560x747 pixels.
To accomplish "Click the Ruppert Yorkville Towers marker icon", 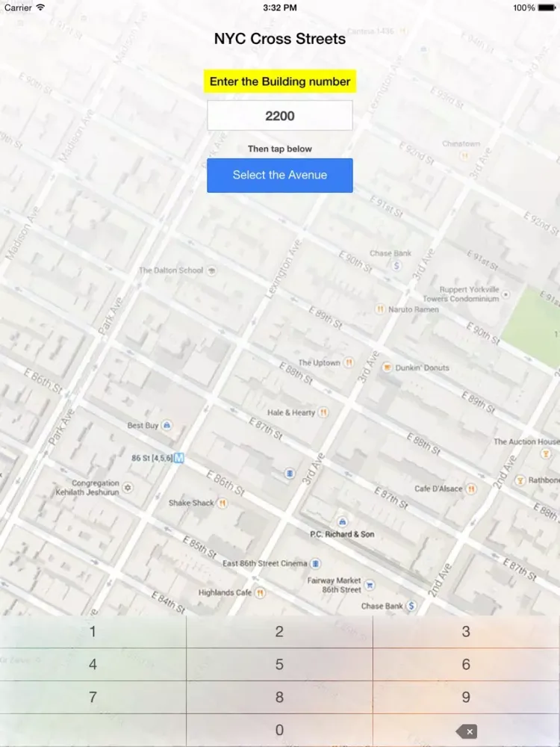I will point(505,295).
